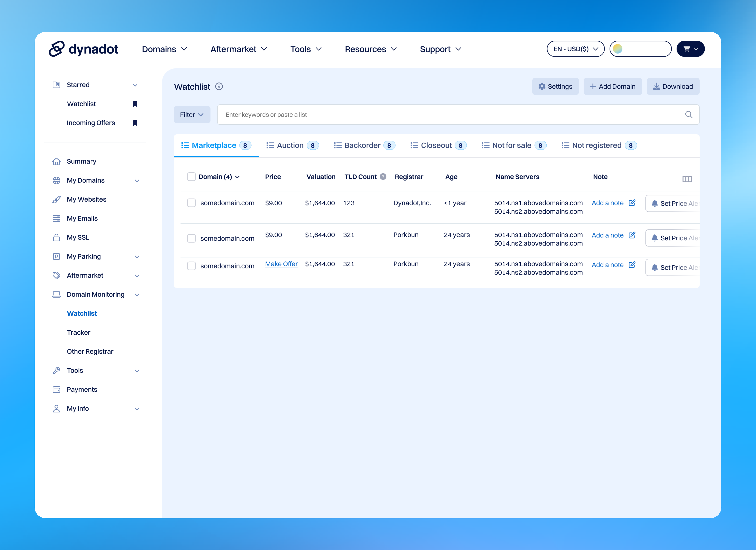Open the Aftermarket top menu dropdown
The width and height of the screenshot is (756, 550).
[239, 49]
